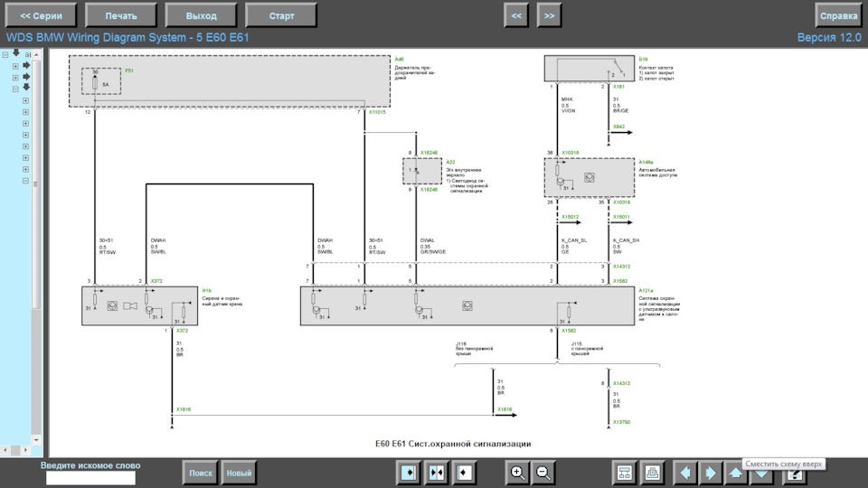The height and width of the screenshot is (488, 868).
Task: Click the Выход exit button
Action: tap(201, 15)
